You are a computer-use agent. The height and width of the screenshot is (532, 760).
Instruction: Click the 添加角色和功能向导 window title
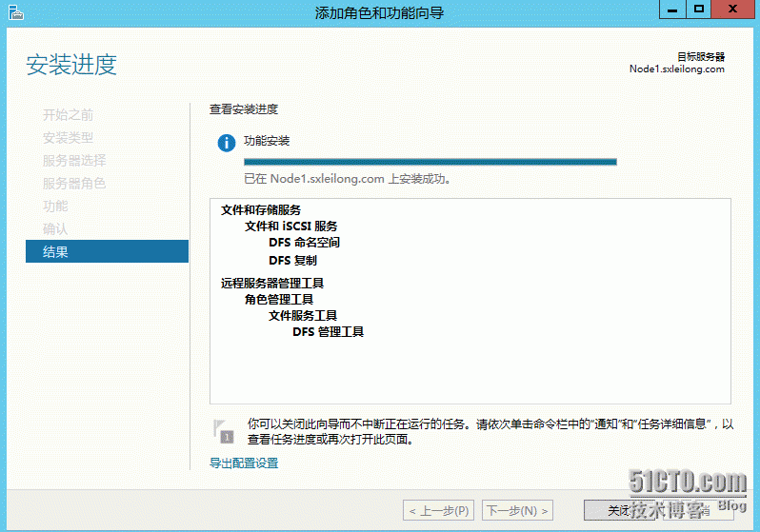(x=379, y=12)
